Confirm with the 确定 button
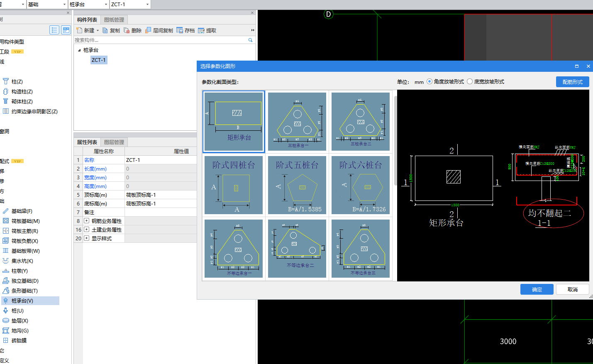 (x=537, y=289)
